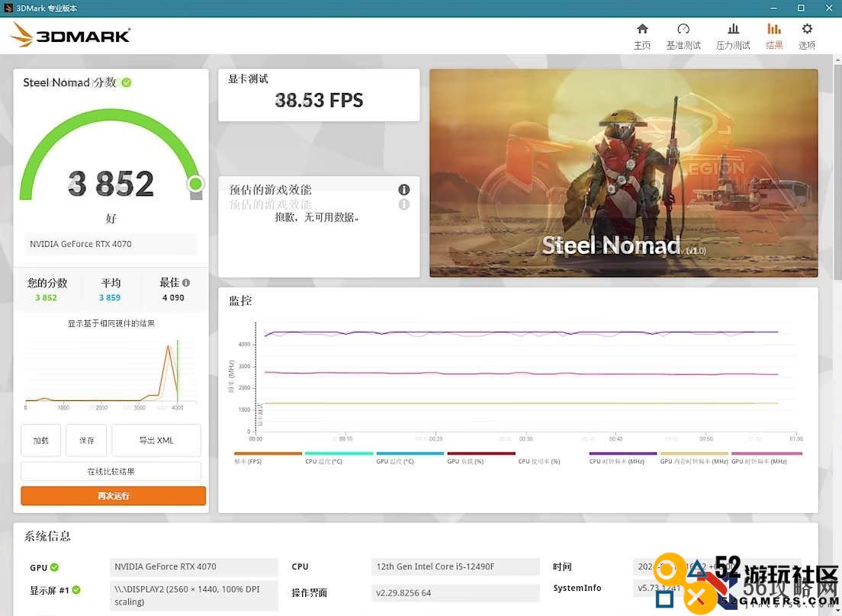Click the 导出 XML button

tap(156, 440)
